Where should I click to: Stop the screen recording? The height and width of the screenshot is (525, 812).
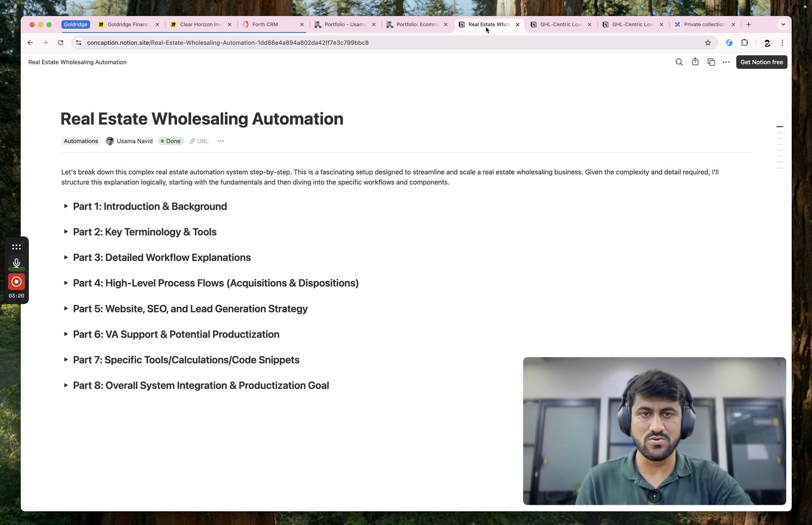click(x=16, y=282)
